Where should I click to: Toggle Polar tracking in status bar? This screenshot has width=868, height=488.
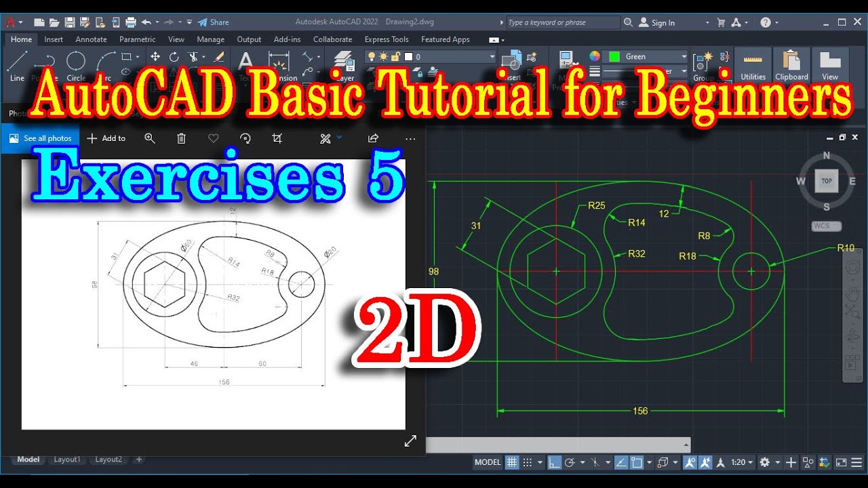pos(570,462)
